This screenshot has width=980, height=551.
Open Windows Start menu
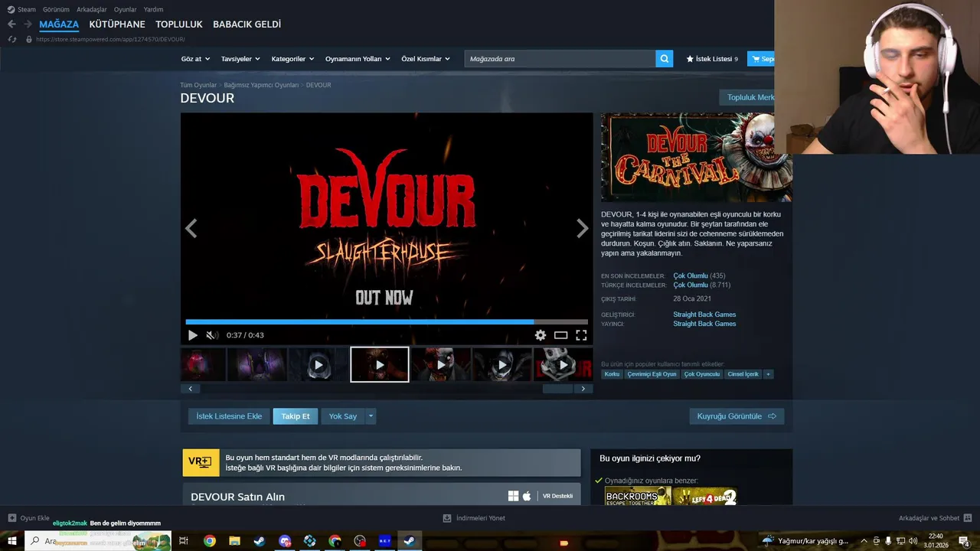click(12, 541)
